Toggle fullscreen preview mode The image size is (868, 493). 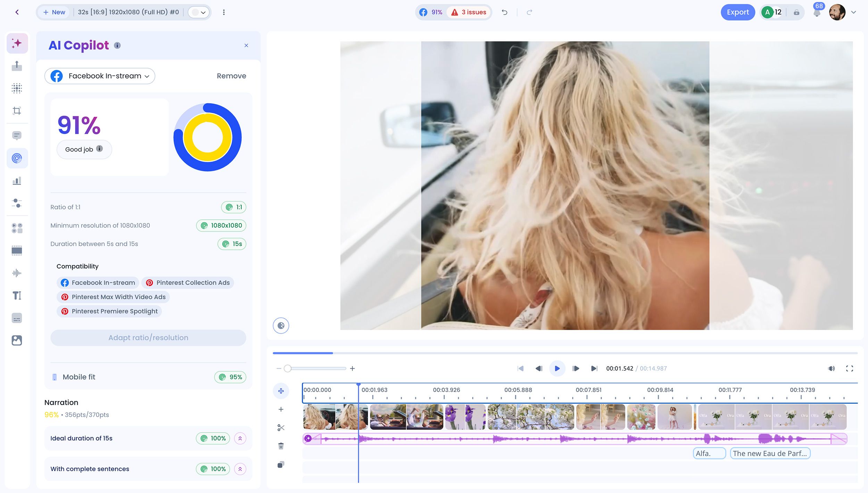849,369
